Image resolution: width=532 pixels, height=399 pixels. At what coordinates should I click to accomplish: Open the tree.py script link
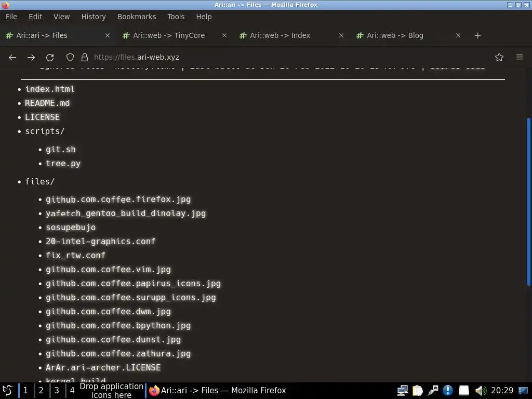[x=63, y=164]
